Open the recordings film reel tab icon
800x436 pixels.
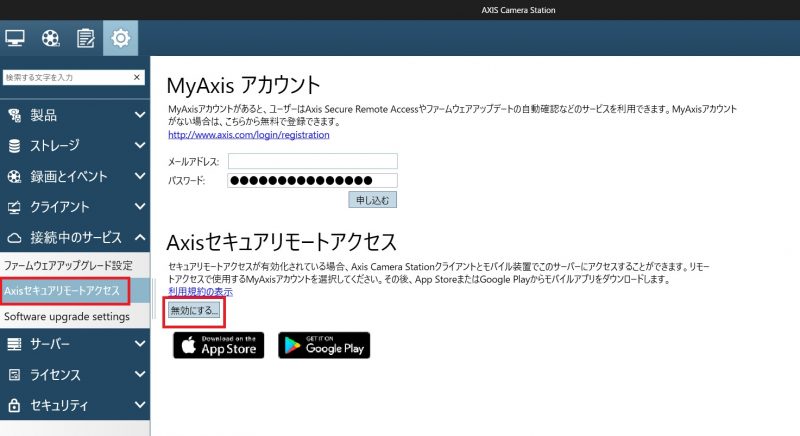51,38
